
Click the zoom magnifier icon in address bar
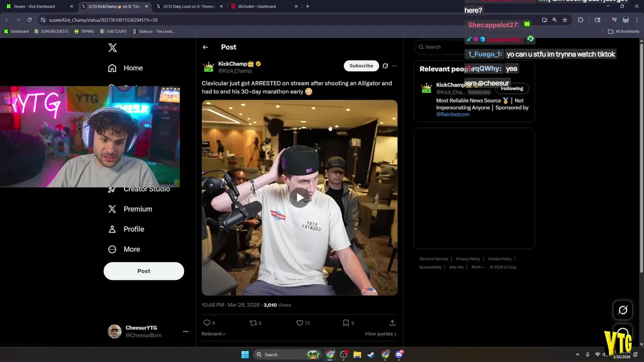[x=554, y=20]
